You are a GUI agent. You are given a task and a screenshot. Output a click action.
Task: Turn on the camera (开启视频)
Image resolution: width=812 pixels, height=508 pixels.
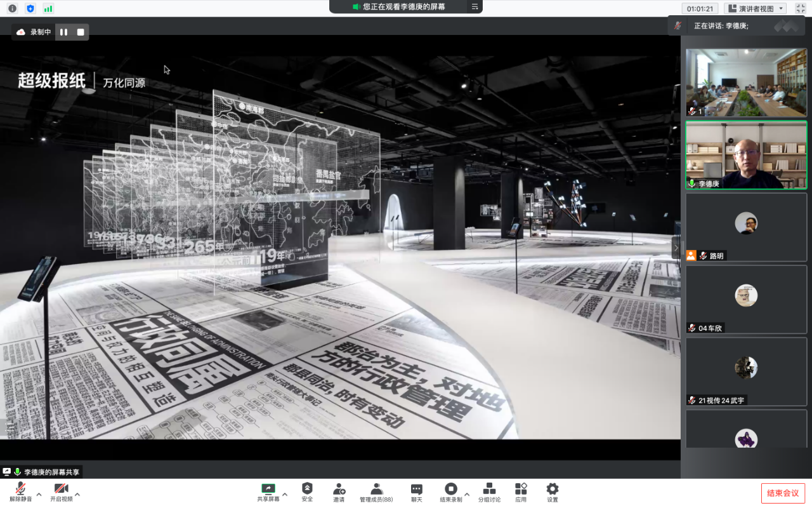[x=61, y=492]
